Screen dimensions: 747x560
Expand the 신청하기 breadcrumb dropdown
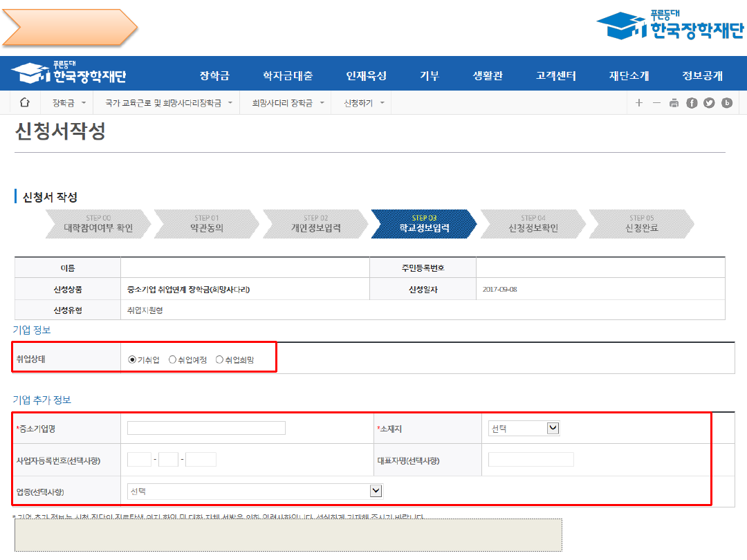(x=364, y=103)
